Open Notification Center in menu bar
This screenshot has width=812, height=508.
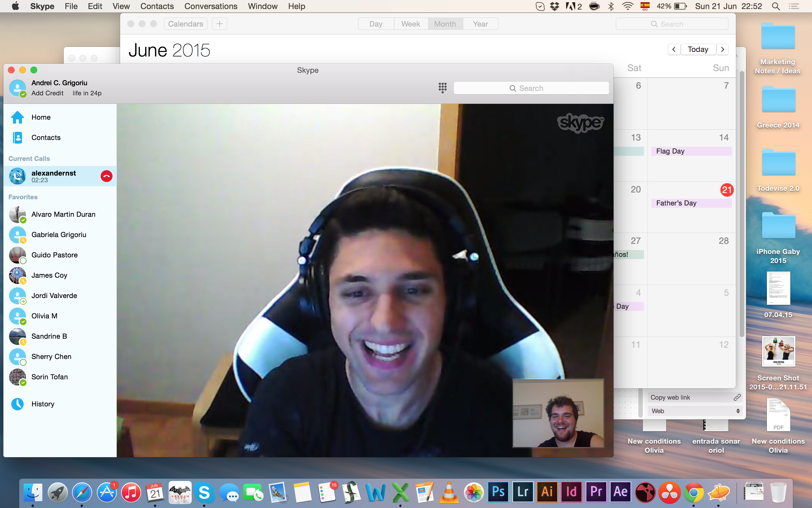point(794,6)
